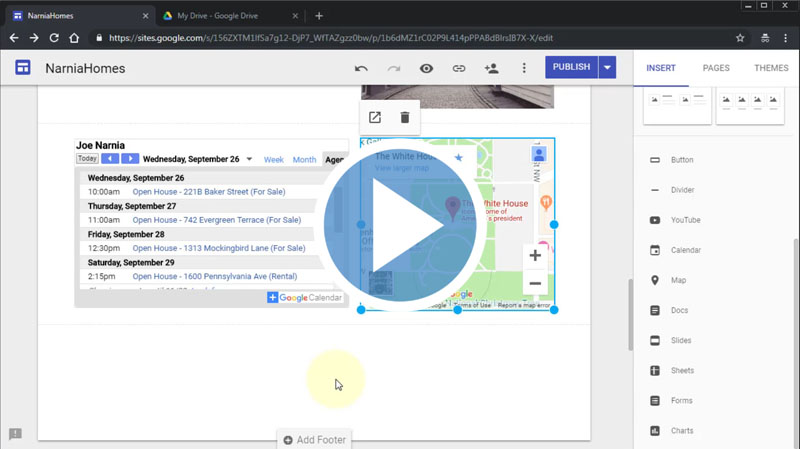Click the calendar Today button
Image resolution: width=800 pixels, height=449 pixels.
click(87, 159)
